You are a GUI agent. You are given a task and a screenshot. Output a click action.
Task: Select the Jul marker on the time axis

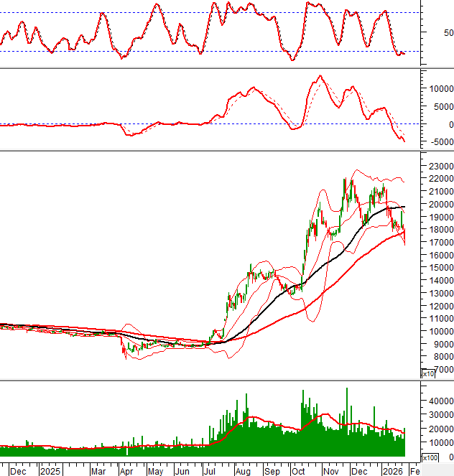click(x=210, y=471)
